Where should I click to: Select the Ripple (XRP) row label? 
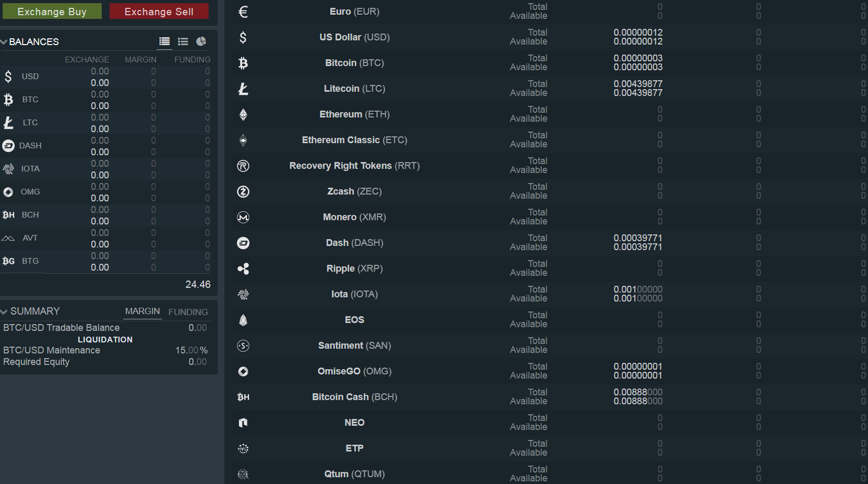point(354,268)
